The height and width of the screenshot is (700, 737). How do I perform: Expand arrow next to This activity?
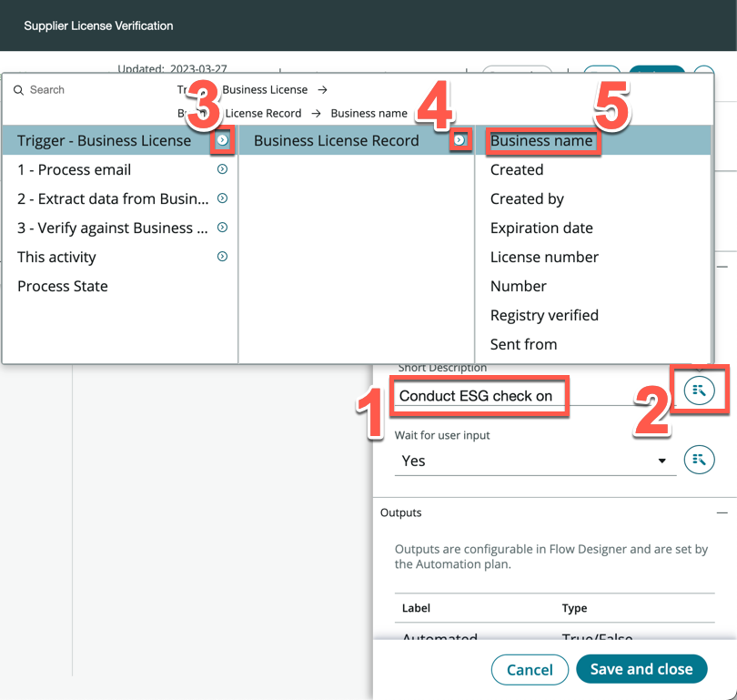[x=222, y=257]
